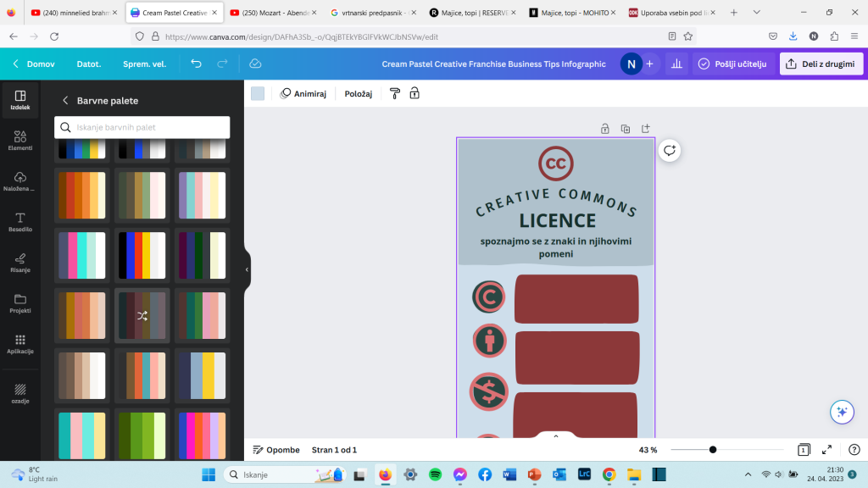Screen dimensions: 868x488
Task: Open the Risanje drawing panel
Action: point(20,263)
